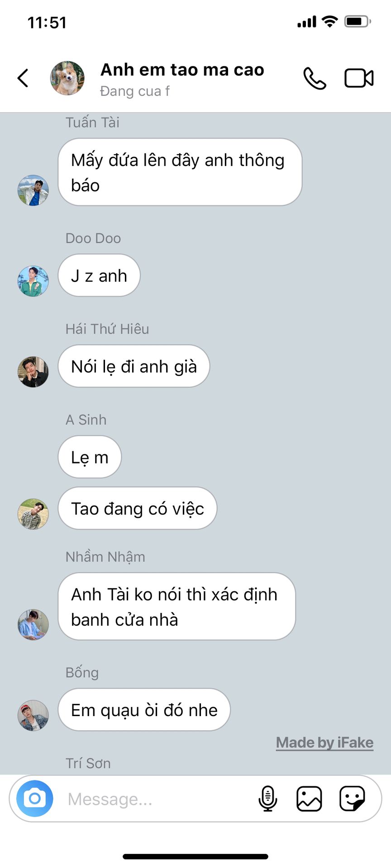391x868 pixels.
Task: Select the message 'J z anh'
Action: coord(99,275)
